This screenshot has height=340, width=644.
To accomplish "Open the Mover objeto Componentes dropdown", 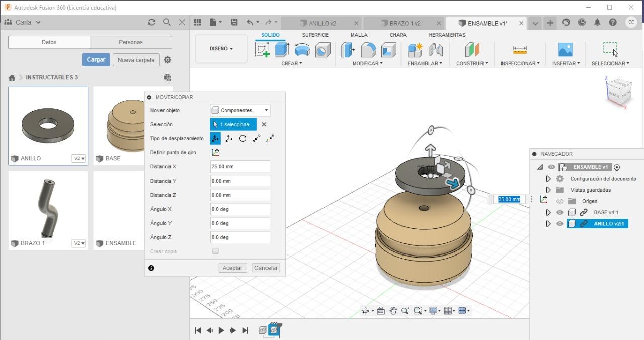I will point(240,110).
